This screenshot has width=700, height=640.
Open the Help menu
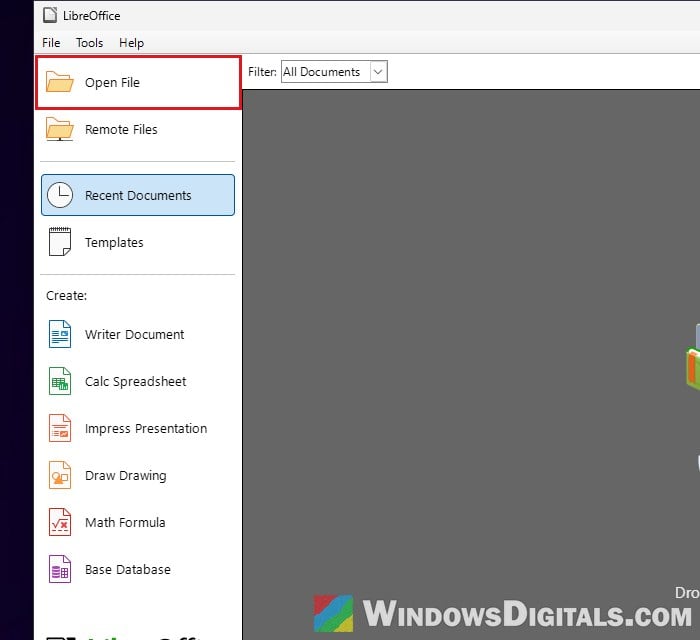(131, 43)
